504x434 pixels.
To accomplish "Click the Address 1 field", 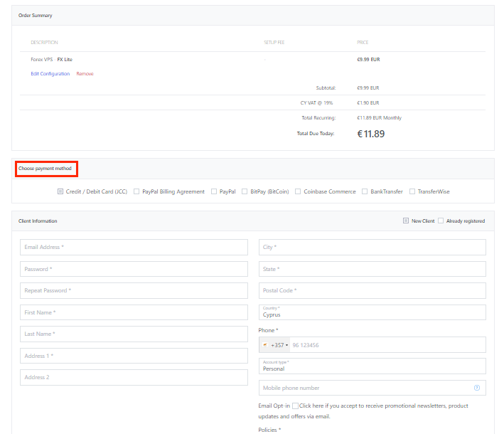I will (134, 356).
